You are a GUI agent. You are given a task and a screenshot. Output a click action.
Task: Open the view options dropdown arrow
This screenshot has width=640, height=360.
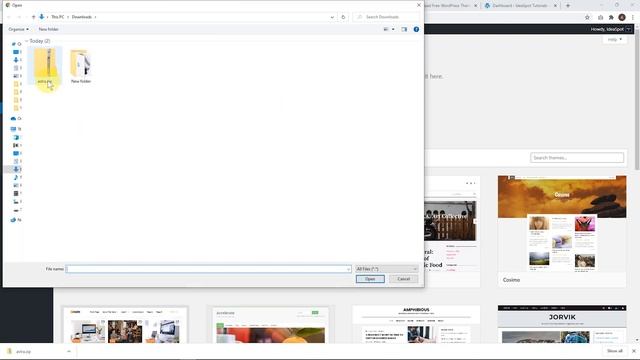(393, 29)
